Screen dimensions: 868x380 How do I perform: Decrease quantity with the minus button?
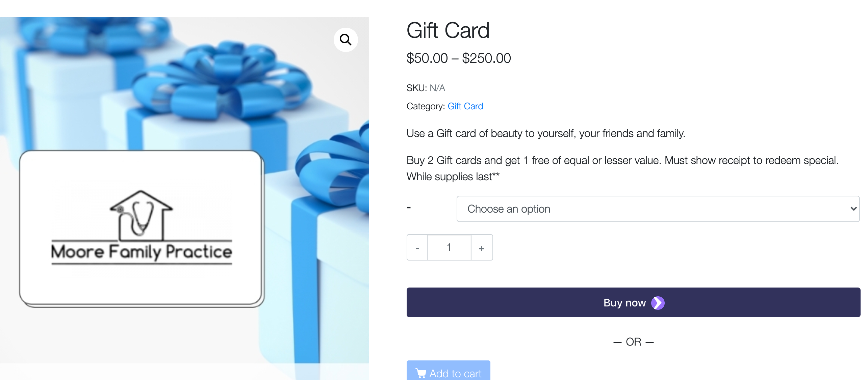click(417, 247)
